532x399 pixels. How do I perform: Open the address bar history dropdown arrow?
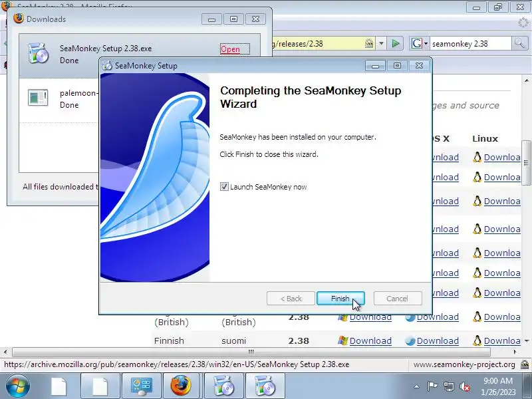tap(381, 43)
